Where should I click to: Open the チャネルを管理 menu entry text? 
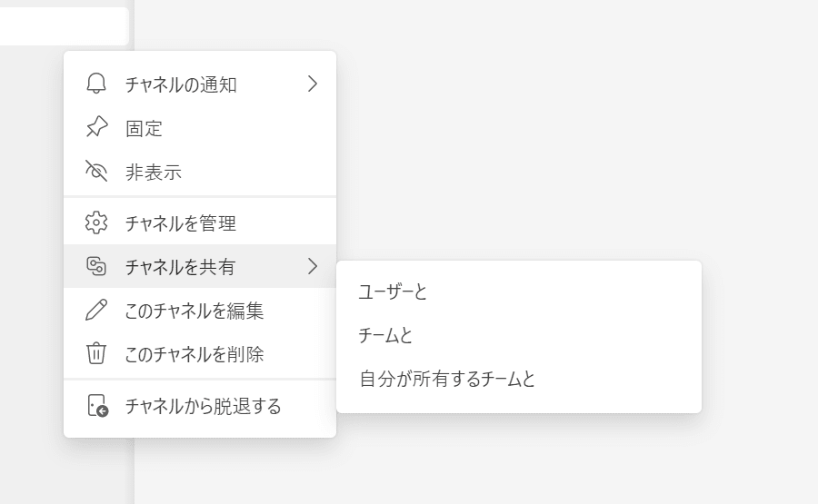coord(181,222)
